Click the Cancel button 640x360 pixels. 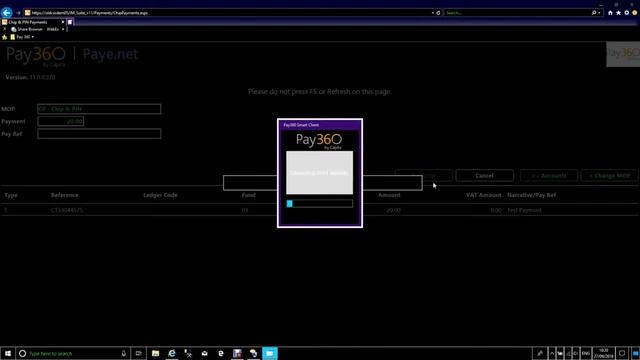point(484,176)
